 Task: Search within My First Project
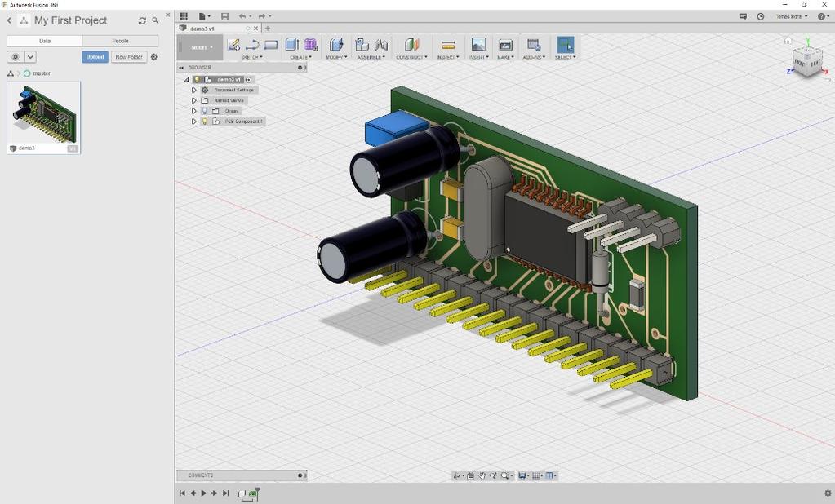pos(155,20)
